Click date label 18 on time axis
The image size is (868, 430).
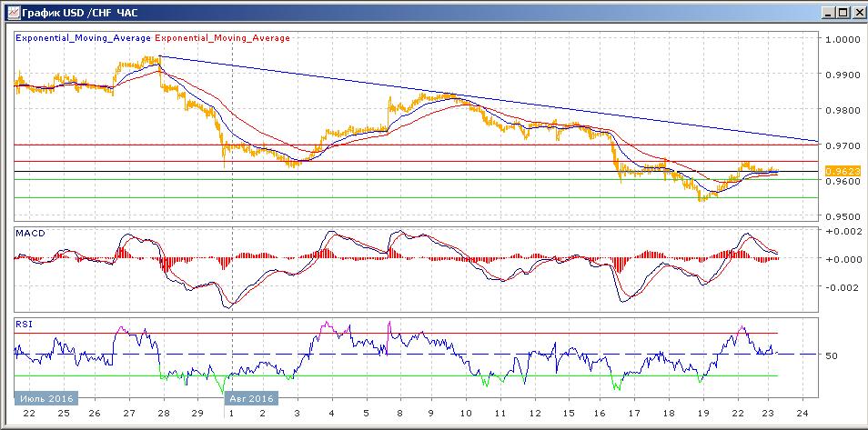pyautogui.click(x=669, y=414)
